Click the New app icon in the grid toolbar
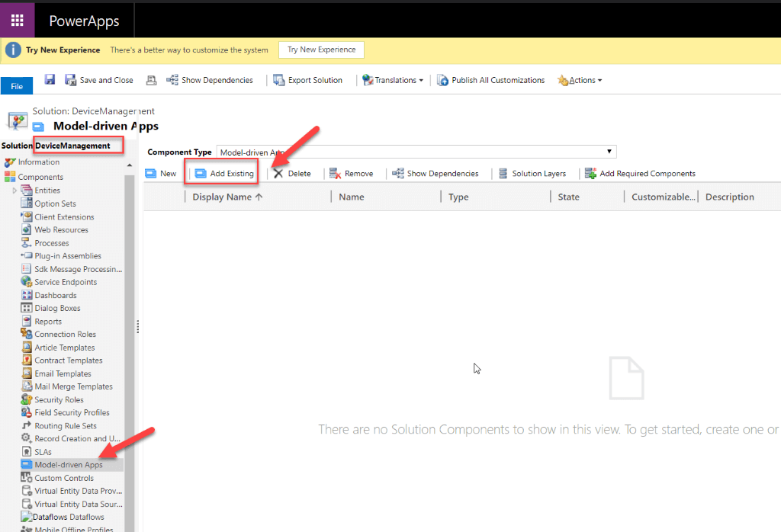The image size is (781, 532). 150,173
